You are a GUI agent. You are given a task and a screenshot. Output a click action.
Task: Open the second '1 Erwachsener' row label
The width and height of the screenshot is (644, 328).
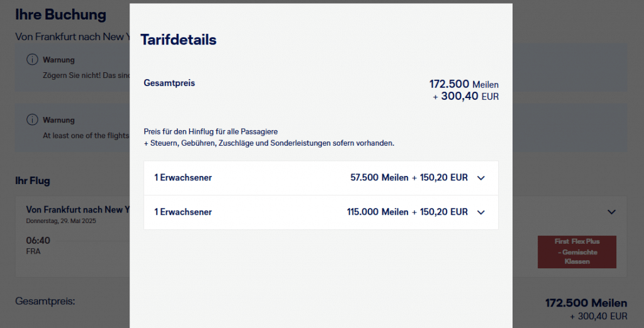[183, 212]
